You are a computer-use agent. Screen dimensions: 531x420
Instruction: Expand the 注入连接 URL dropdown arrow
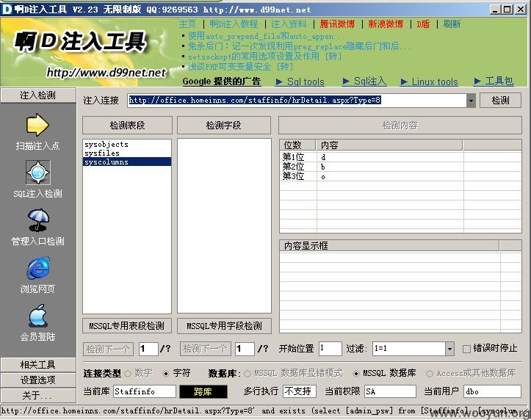[x=471, y=101]
